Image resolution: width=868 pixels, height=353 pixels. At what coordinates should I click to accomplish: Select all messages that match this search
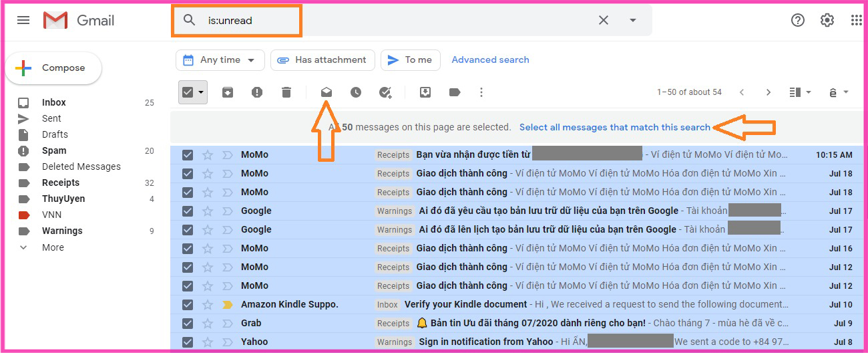click(615, 127)
